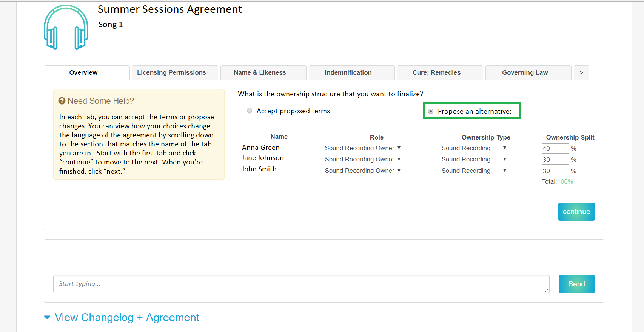Select the Propose an alternative radio button
This screenshot has height=332, width=644.
pos(431,111)
